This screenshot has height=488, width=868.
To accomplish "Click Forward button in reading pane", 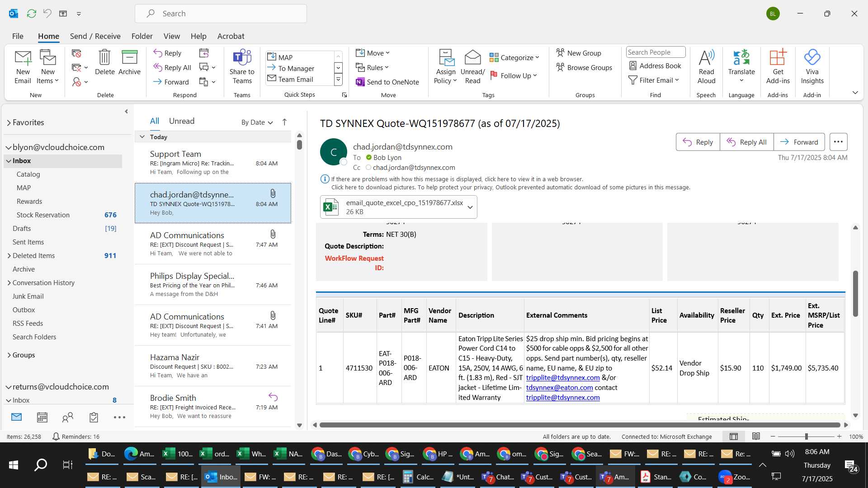I will (x=799, y=142).
